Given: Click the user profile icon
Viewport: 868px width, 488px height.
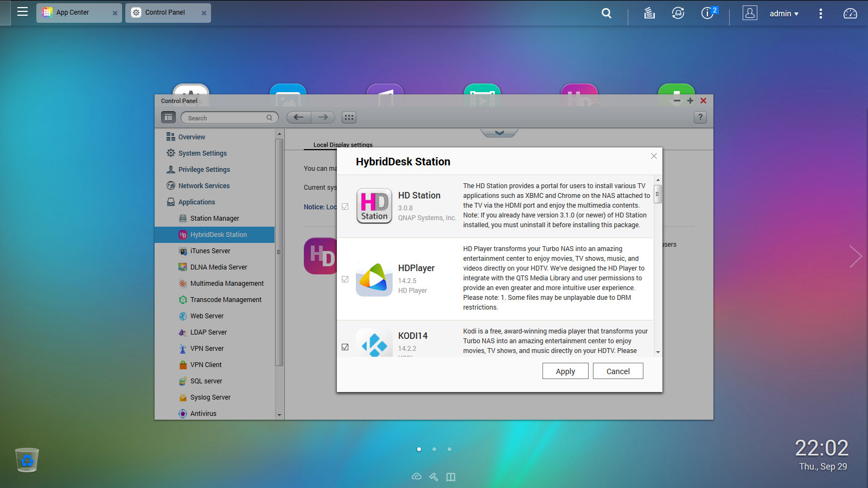Looking at the screenshot, I should (750, 13).
